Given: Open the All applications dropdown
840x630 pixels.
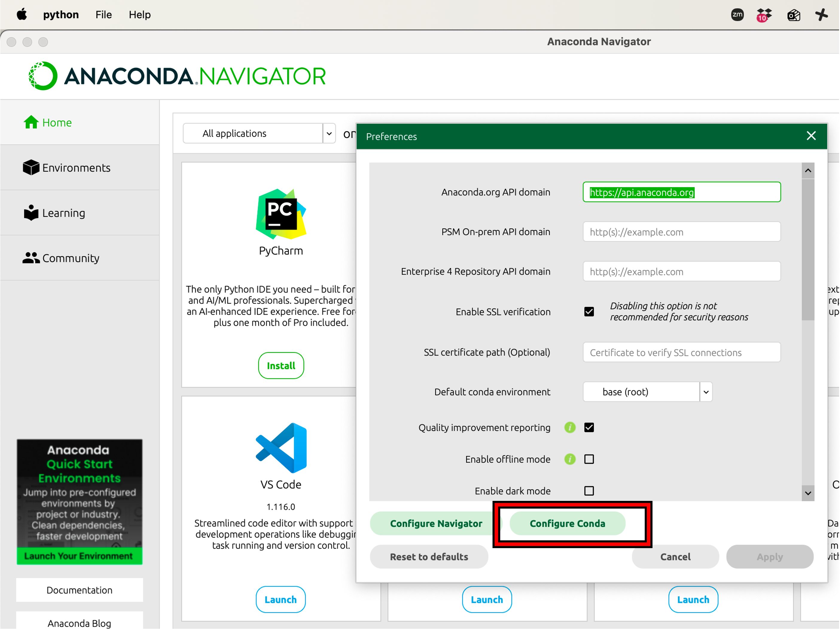Looking at the screenshot, I should [259, 133].
